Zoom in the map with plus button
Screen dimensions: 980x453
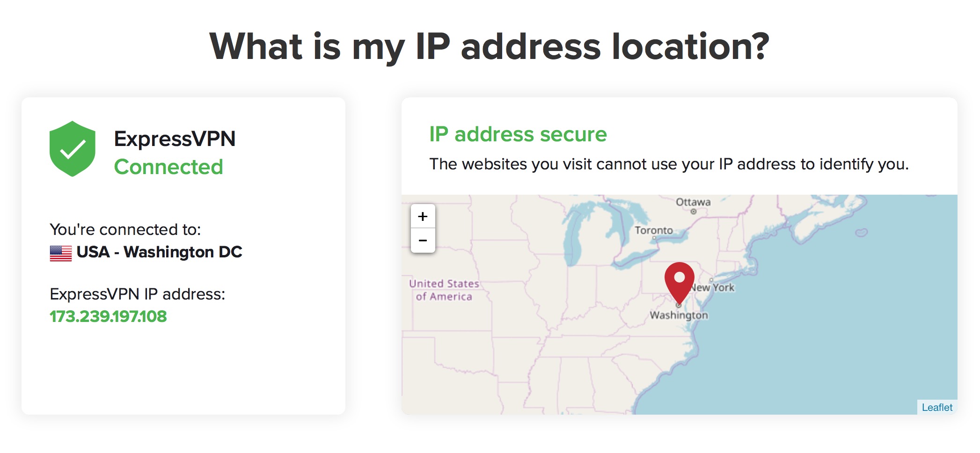click(x=423, y=216)
